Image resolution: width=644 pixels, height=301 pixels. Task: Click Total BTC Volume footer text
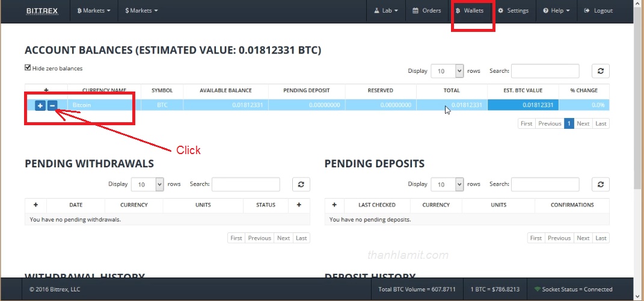[417, 290]
